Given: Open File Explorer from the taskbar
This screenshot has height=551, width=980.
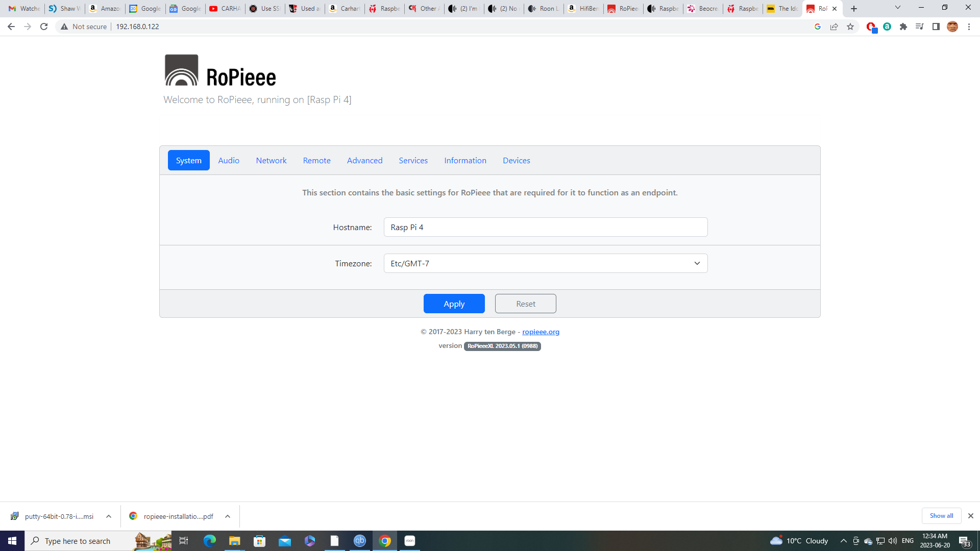Looking at the screenshot, I should tap(234, 541).
